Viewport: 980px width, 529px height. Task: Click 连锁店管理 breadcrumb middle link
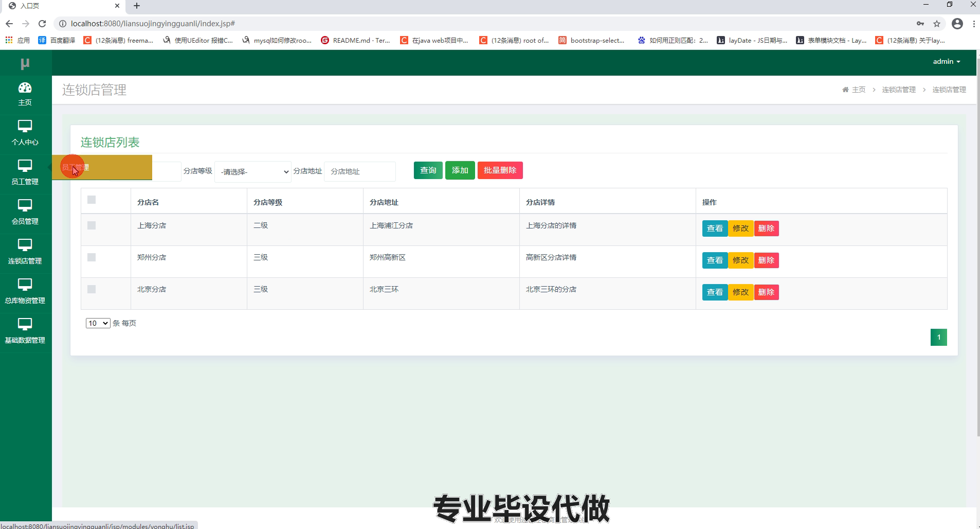click(899, 90)
